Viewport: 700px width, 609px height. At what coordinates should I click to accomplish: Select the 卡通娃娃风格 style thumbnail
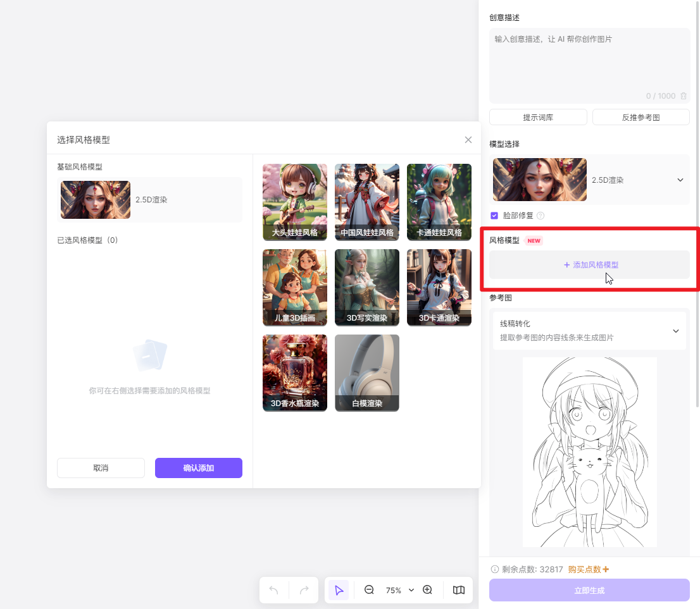(x=439, y=202)
